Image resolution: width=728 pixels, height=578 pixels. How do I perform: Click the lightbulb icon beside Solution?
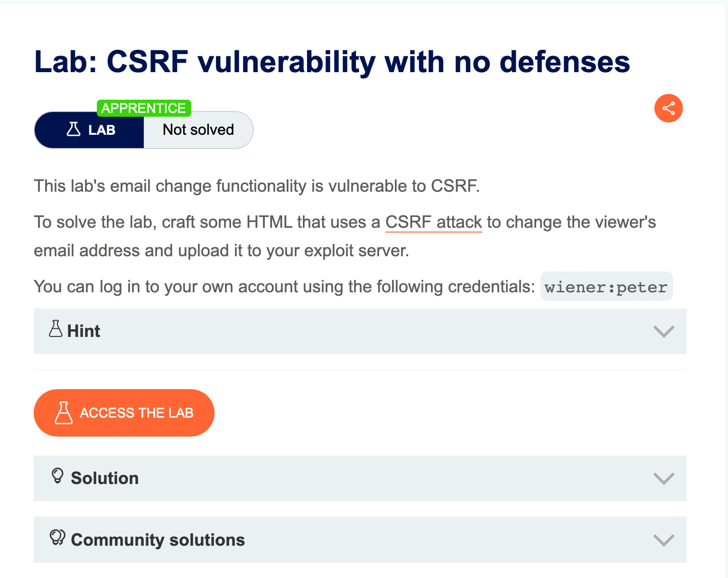57,476
